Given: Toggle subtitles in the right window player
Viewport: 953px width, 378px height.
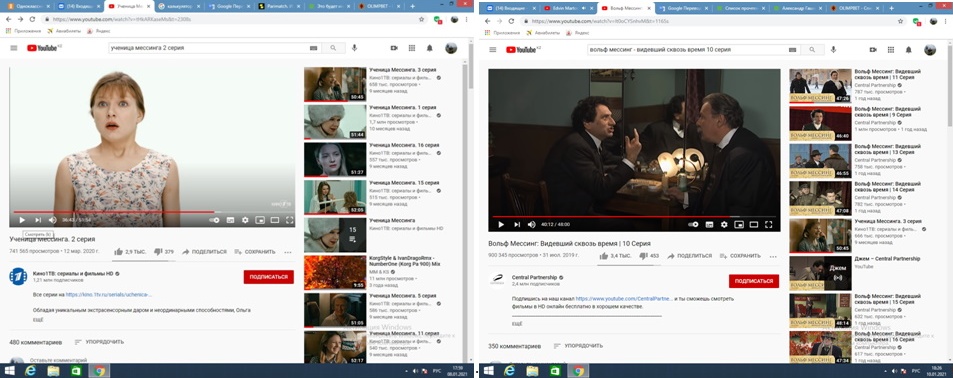Looking at the screenshot, I should [x=709, y=224].
